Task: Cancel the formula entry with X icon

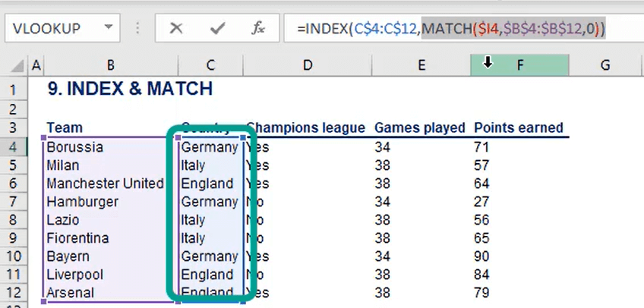Action: click(176, 28)
